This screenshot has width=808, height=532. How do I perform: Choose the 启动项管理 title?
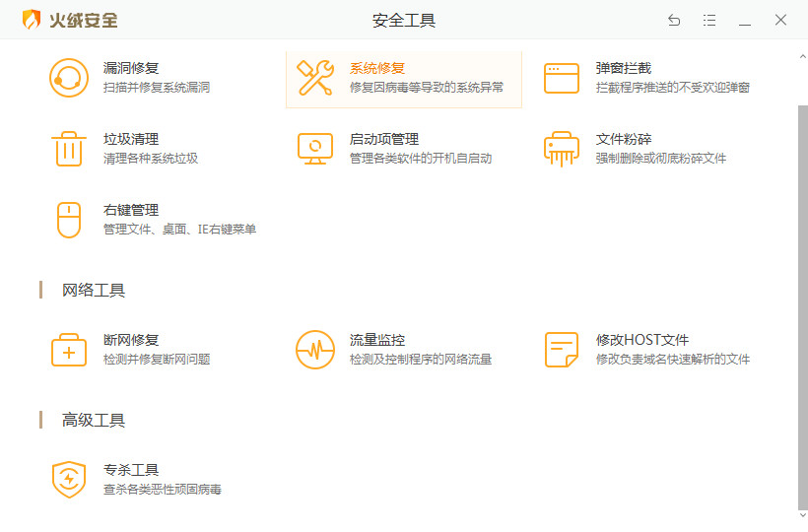coord(384,139)
